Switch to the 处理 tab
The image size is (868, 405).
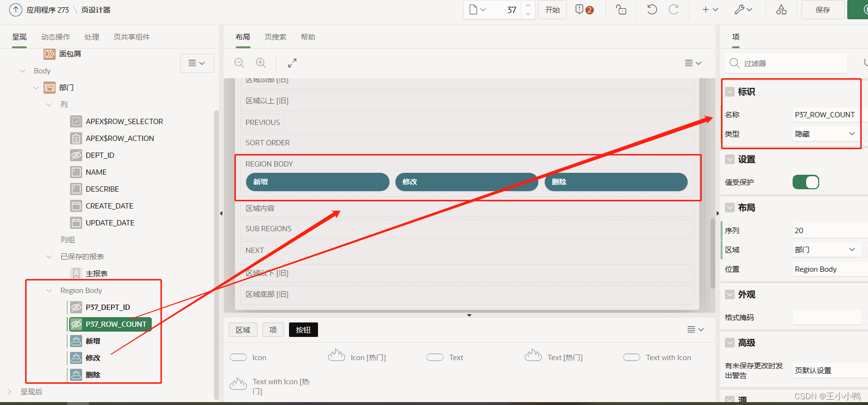[92, 37]
